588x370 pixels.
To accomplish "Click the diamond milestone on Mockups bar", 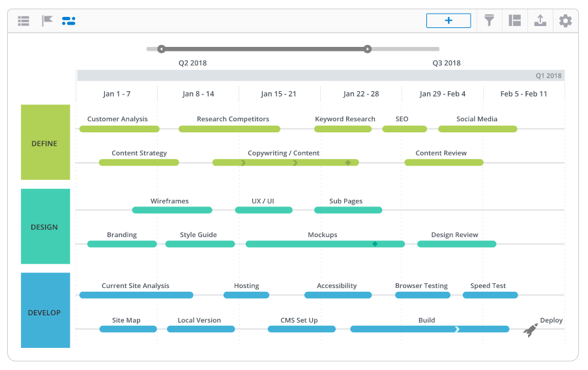I will coord(375,244).
